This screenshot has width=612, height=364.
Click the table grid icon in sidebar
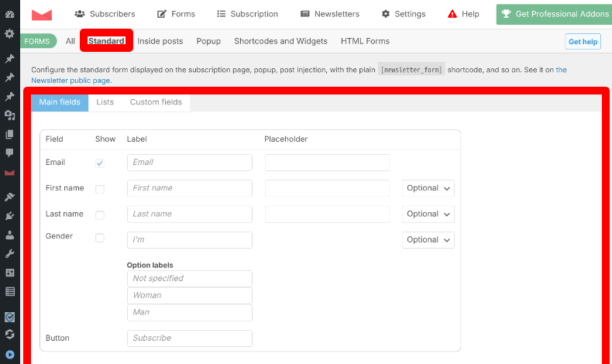[10, 291]
